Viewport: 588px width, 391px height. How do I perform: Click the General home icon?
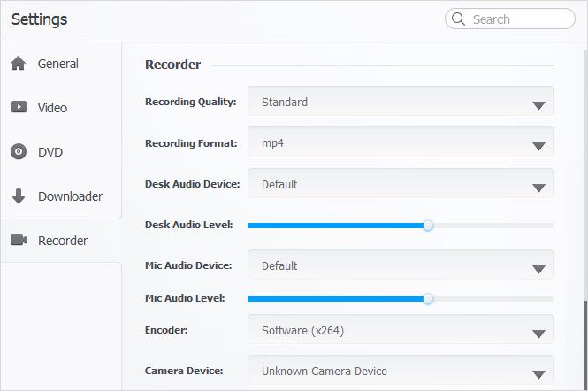point(18,64)
